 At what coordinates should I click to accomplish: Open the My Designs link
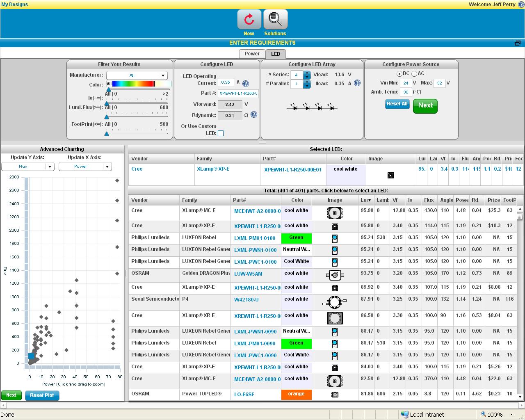point(15,5)
